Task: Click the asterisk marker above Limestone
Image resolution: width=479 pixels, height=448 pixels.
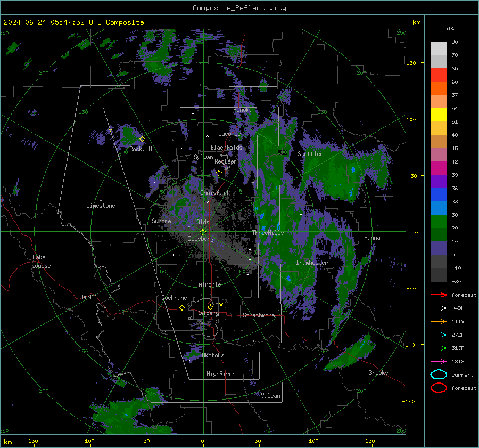Action: tap(101, 201)
